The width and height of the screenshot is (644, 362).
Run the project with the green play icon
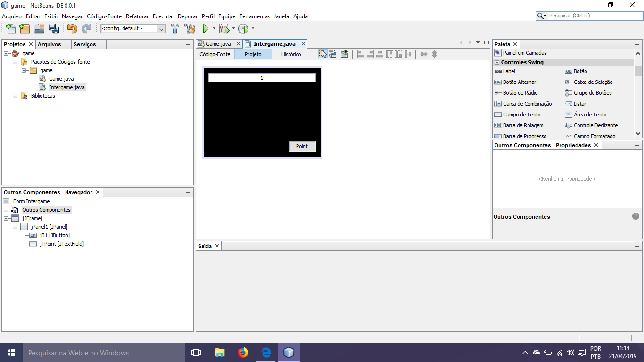206,28
